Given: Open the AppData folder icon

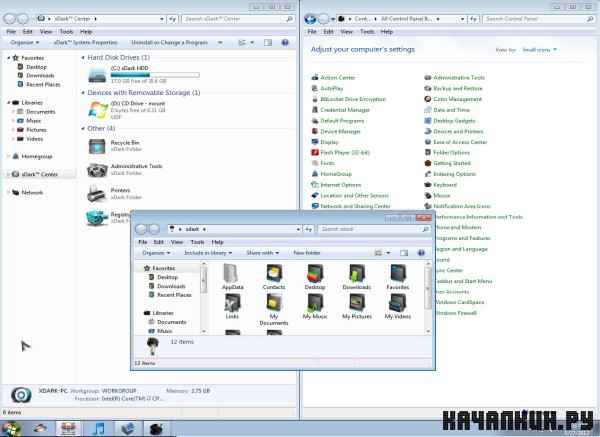Looking at the screenshot, I should pos(232,273).
